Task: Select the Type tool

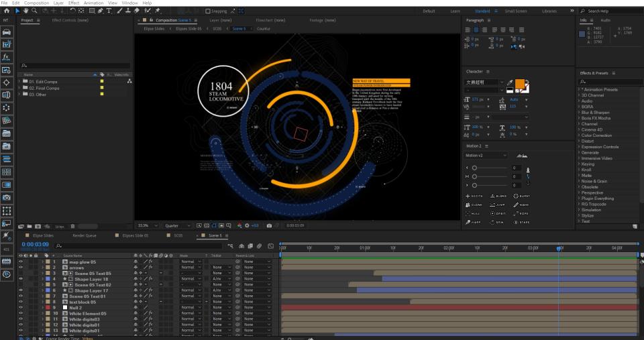Action: (x=109, y=11)
